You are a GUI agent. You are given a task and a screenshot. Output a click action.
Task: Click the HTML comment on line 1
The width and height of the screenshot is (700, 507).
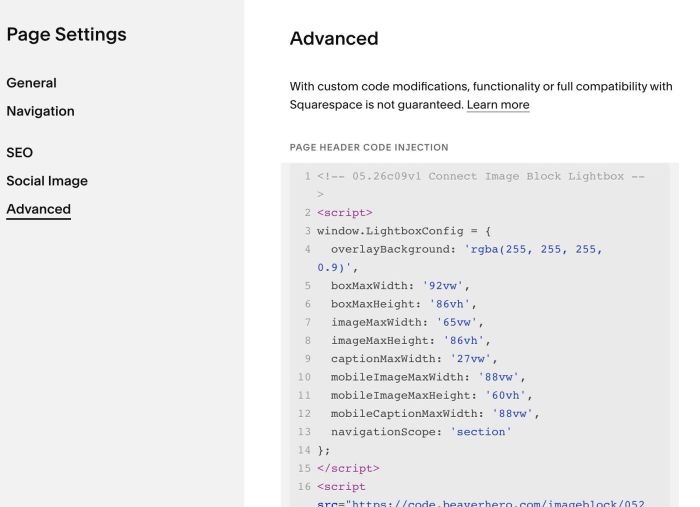tap(480, 185)
